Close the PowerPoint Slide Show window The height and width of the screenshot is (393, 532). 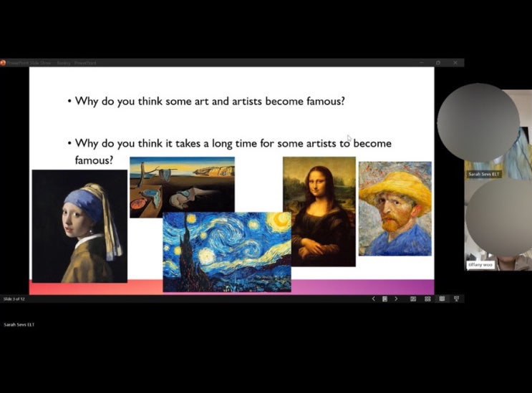coord(455,63)
